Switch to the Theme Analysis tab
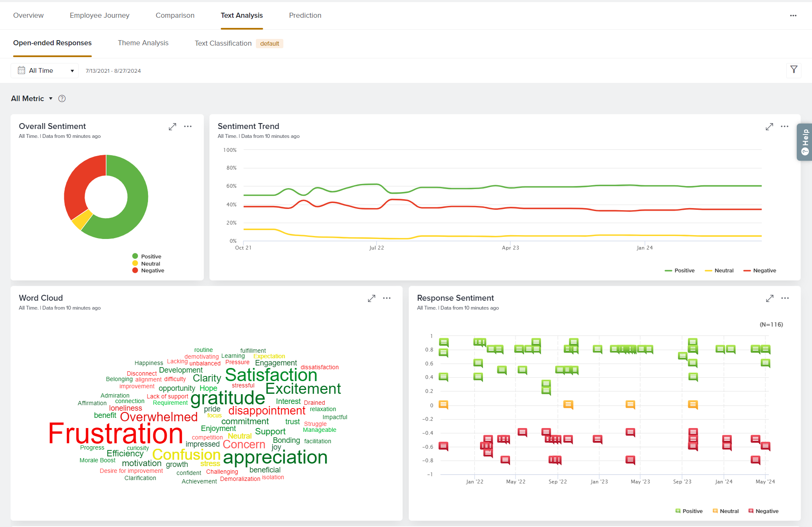812x527 pixels. coord(143,43)
